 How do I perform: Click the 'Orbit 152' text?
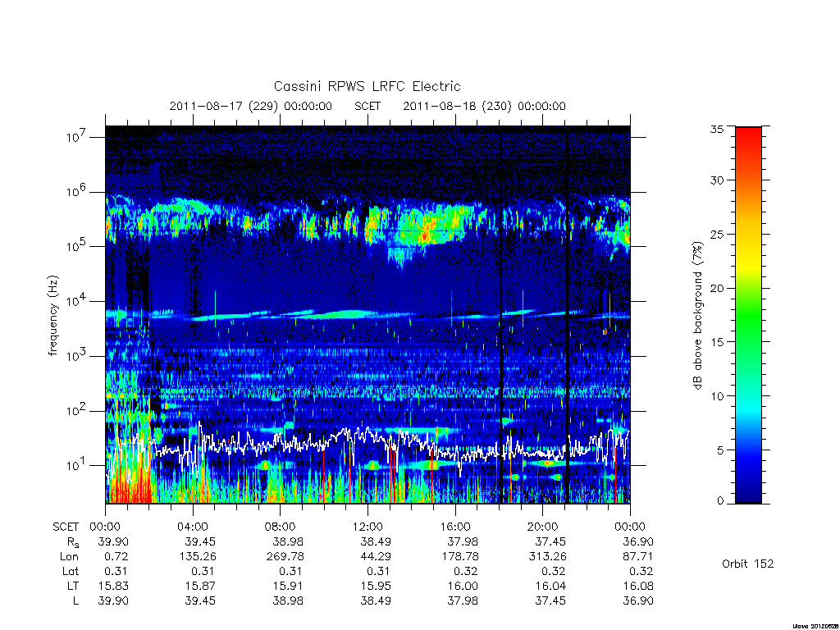pos(748,564)
